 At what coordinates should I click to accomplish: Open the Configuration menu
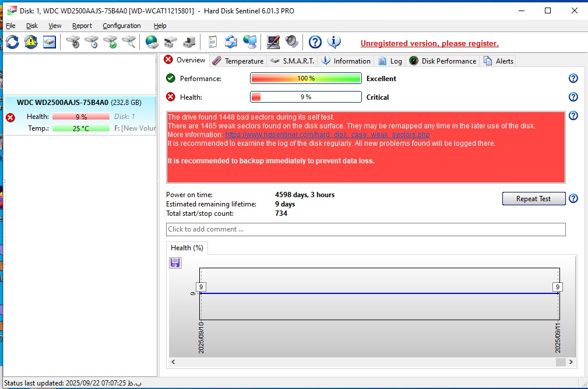(x=121, y=26)
